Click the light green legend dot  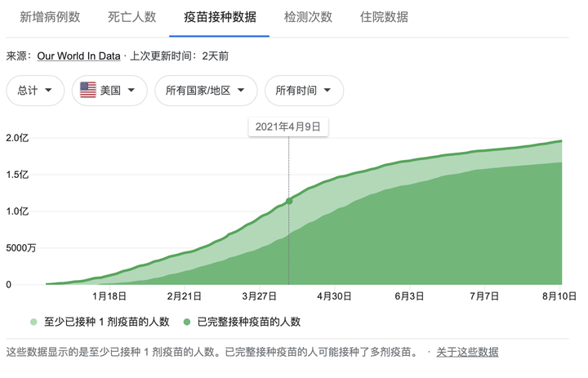click(33, 322)
